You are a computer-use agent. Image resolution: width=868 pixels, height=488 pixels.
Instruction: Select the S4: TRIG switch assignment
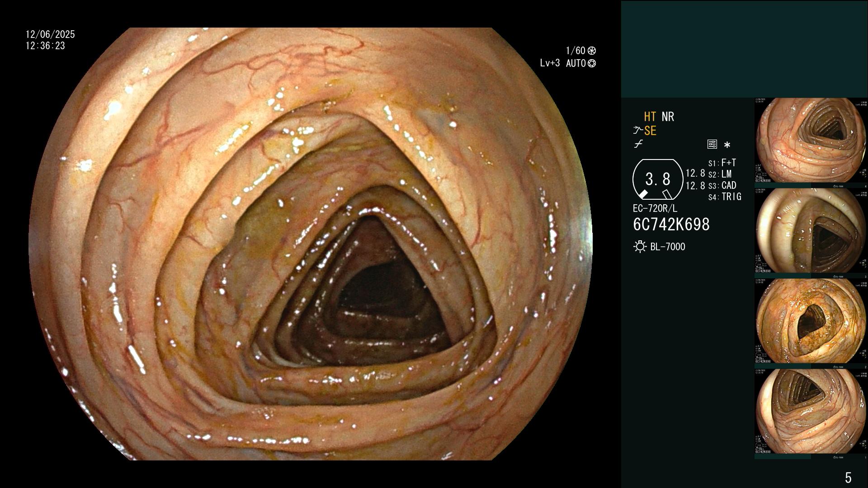725,197
